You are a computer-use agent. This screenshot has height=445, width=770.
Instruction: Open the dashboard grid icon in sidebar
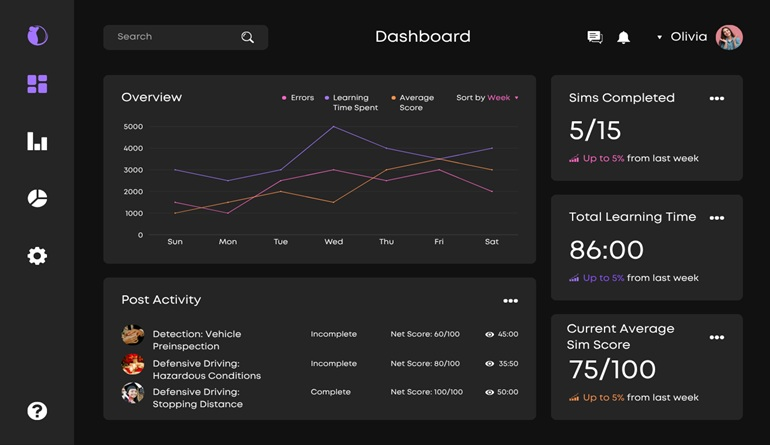37,84
